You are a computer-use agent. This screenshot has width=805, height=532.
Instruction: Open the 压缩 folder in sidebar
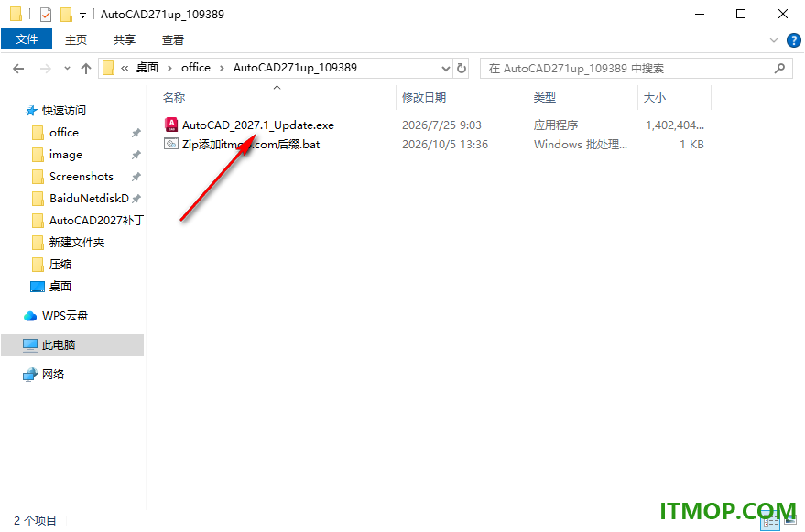(60, 265)
